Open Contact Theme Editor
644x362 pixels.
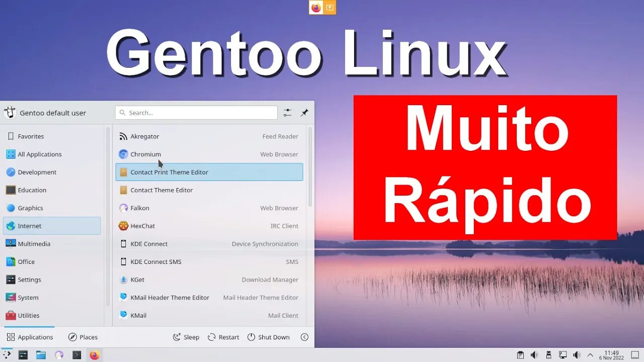click(209, 190)
